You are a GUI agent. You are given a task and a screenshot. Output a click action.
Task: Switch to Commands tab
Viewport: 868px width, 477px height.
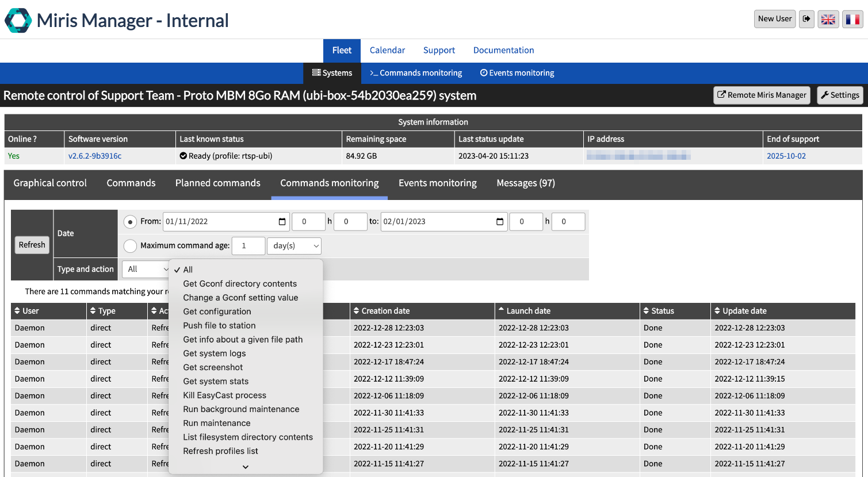point(131,183)
